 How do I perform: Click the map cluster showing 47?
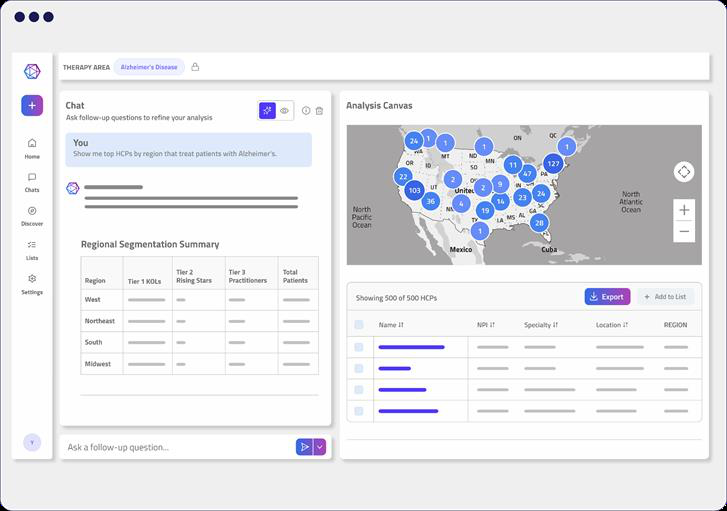click(x=527, y=174)
